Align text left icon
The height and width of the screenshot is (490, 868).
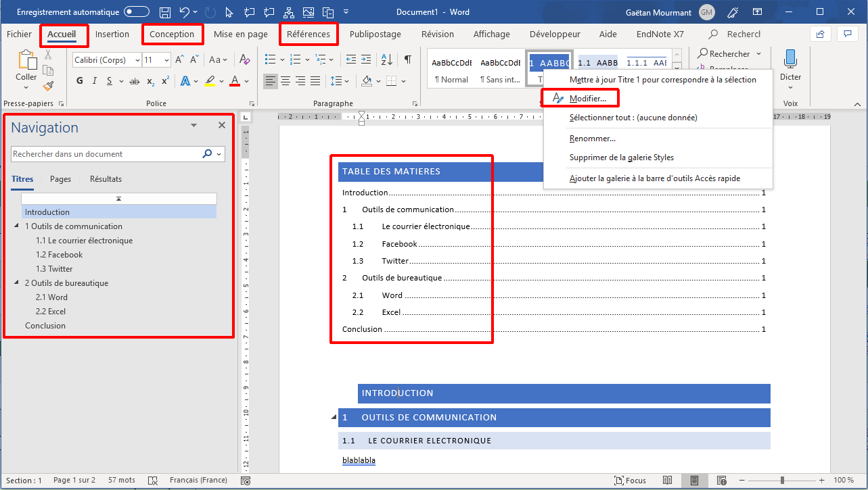click(x=271, y=81)
